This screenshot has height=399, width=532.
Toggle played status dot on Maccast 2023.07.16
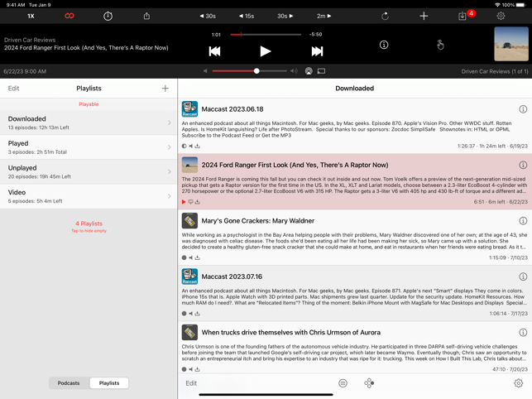point(184,314)
